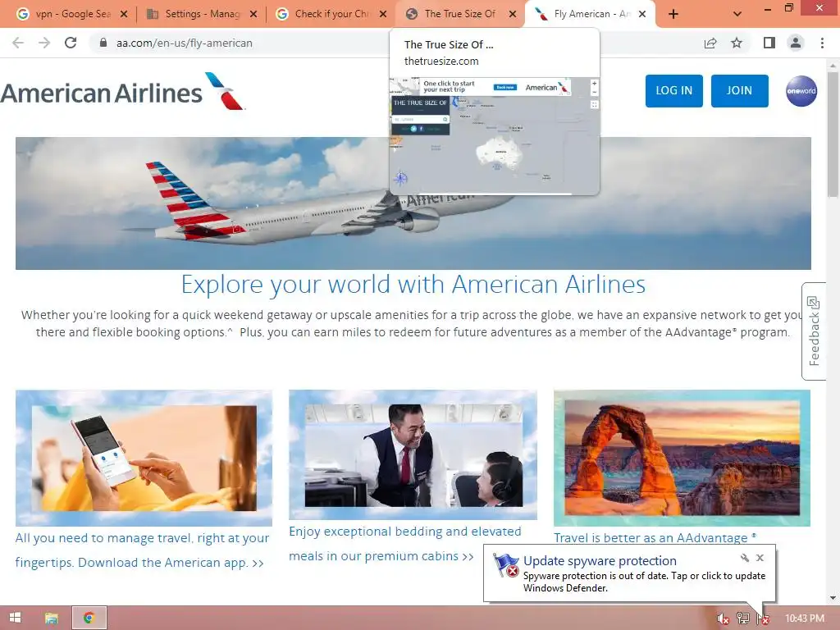Open the premium cabins bedding and meals link
The width and height of the screenshot is (840, 630).
tap(405, 544)
